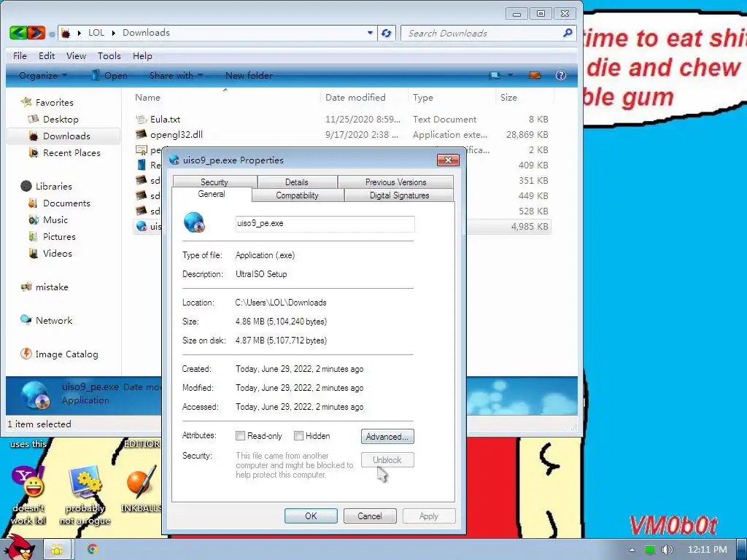Screen dimensions: 747x560
Task: Click OK in the Properties dialog
Action: click(x=311, y=516)
